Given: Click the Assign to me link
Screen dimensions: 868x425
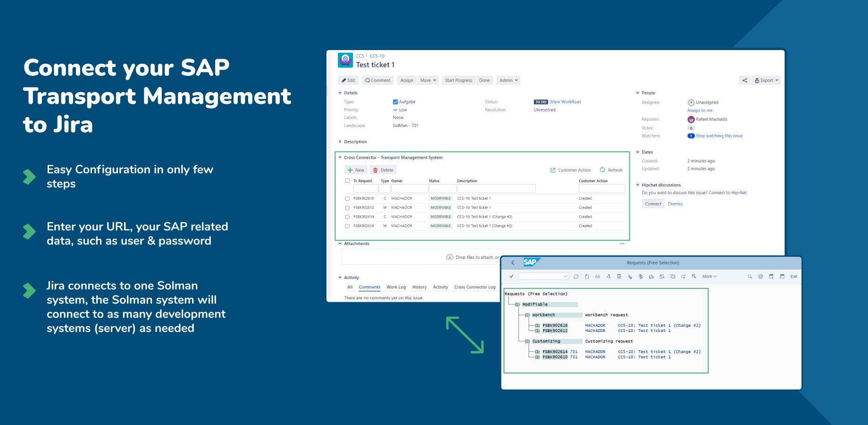Looking at the screenshot, I should (700, 110).
